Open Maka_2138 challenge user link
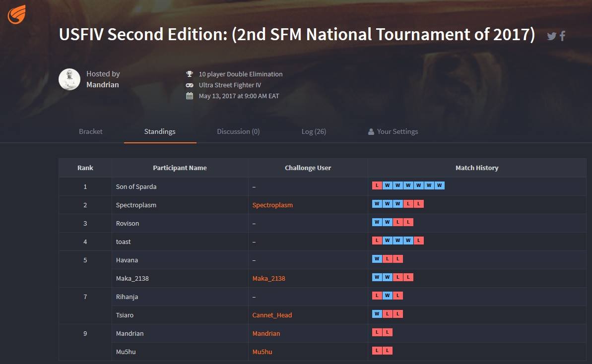The image size is (592, 364). point(269,278)
